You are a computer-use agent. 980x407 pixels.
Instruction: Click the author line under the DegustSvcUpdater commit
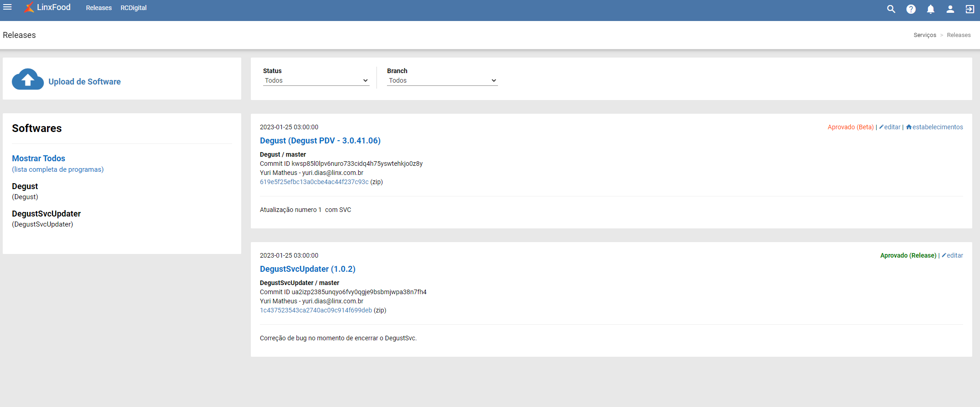click(312, 301)
